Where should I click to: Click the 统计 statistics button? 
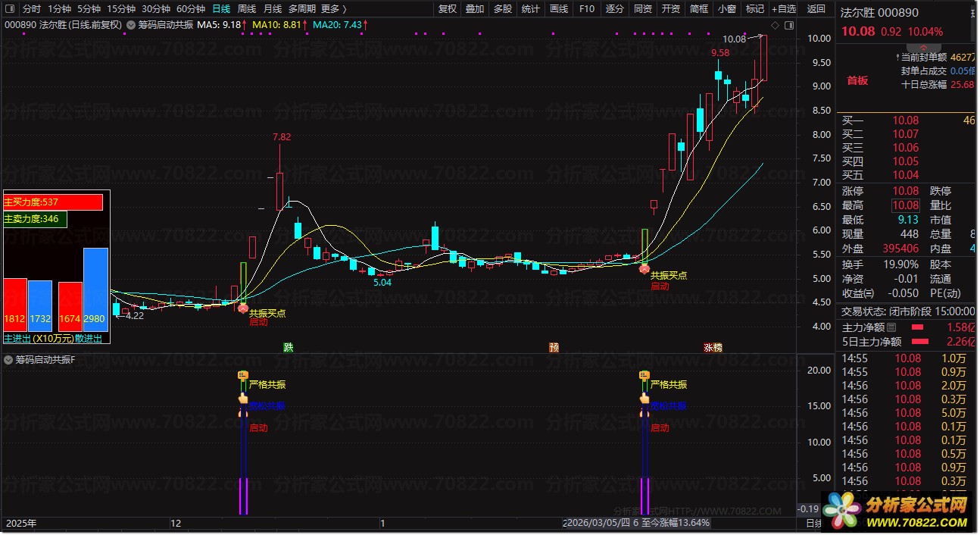(x=531, y=9)
